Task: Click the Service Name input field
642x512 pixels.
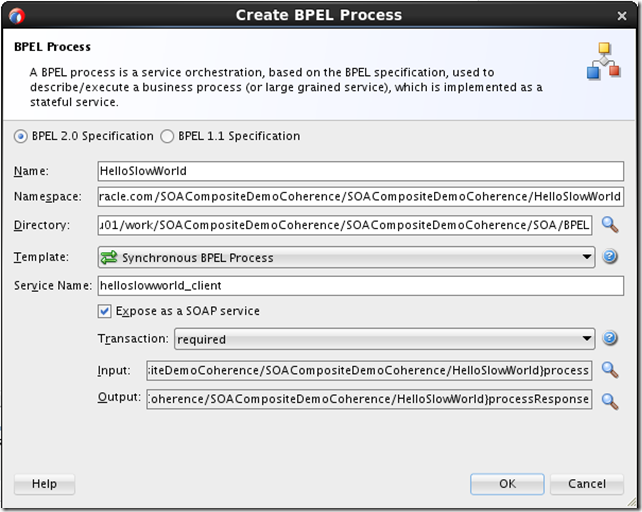Action: pyautogui.click(x=360, y=286)
